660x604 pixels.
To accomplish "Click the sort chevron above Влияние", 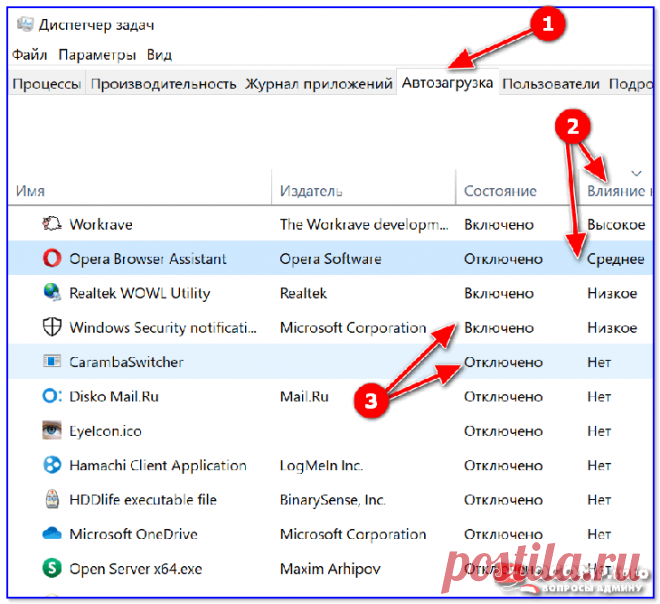I will 636,173.
